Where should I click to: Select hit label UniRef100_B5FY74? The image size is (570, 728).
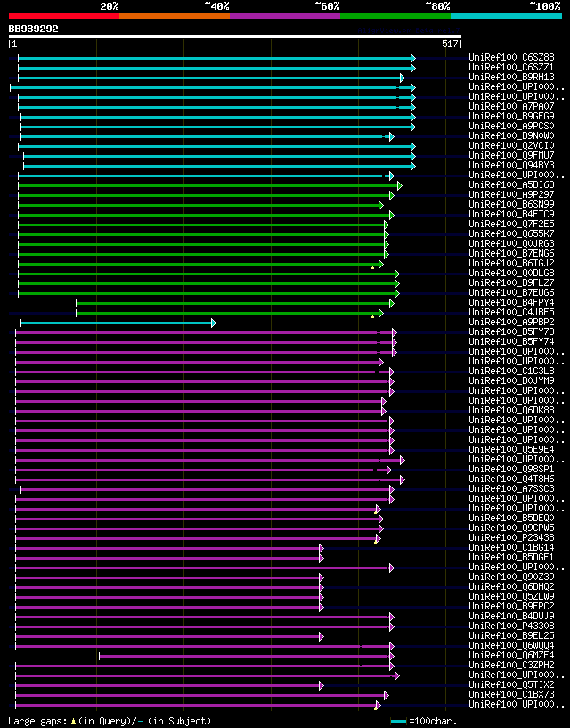[511, 341]
